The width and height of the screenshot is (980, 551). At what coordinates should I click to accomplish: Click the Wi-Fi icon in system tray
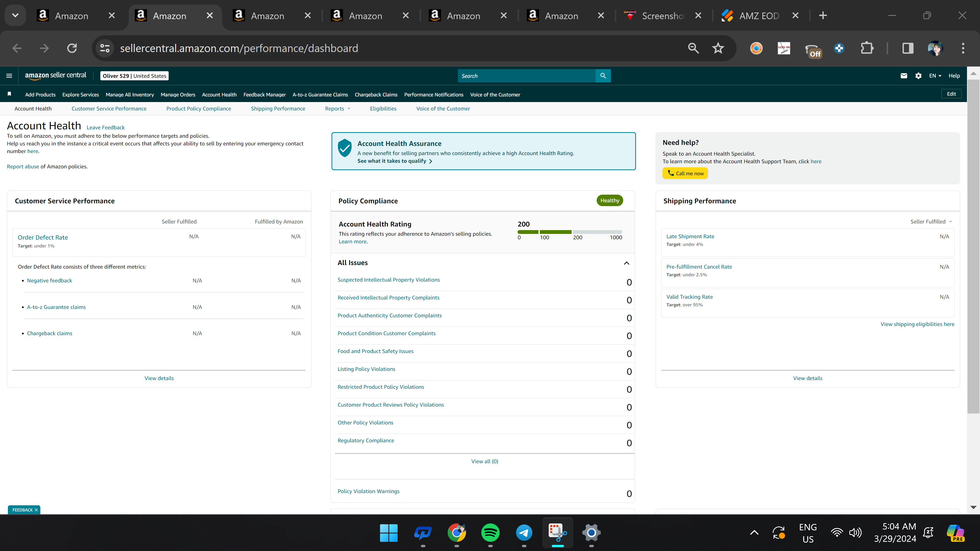tap(837, 533)
